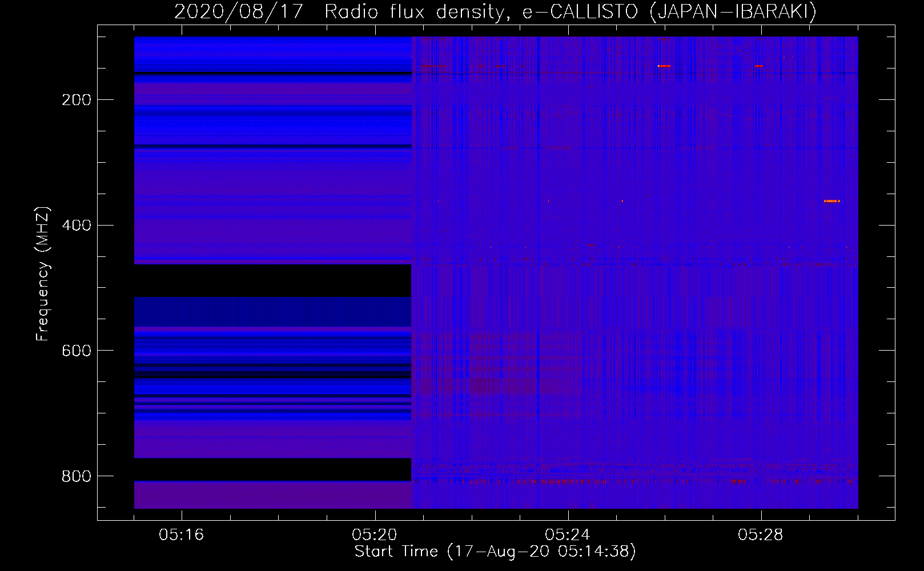Click the 200 frequency tick label
The width and height of the screenshot is (924, 571).
pos(77,100)
